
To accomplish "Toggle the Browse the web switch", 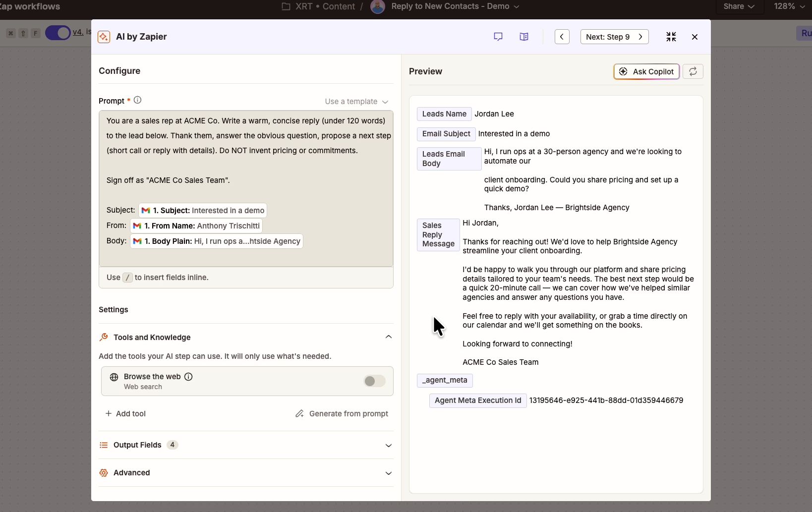I will tap(374, 381).
